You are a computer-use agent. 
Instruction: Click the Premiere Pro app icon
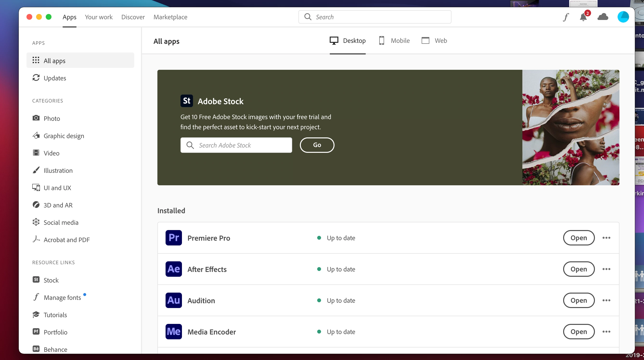pyautogui.click(x=174, y=238)
